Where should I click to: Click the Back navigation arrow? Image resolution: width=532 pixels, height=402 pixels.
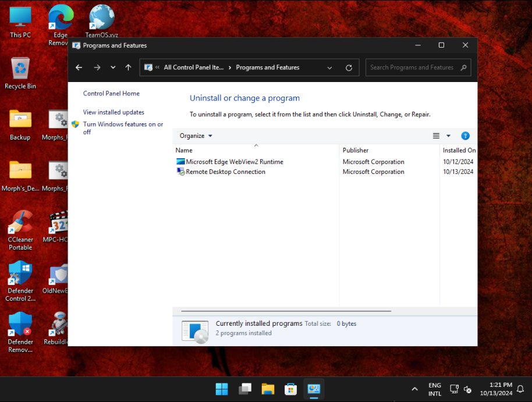(x=79, y=67)
